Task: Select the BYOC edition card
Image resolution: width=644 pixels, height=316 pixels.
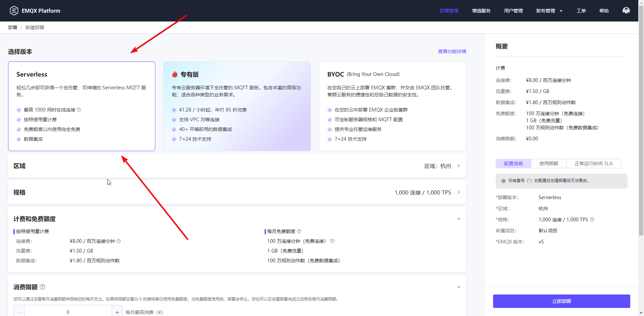Action: [392, 106]
